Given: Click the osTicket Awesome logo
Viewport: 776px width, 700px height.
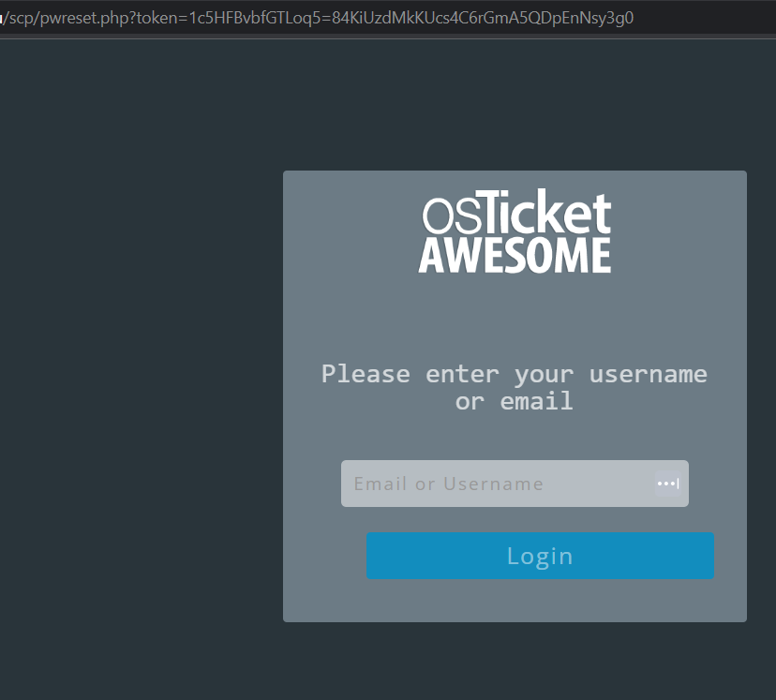Looking at the screenshot, I should pyautogui.click(x=515, y=233).
